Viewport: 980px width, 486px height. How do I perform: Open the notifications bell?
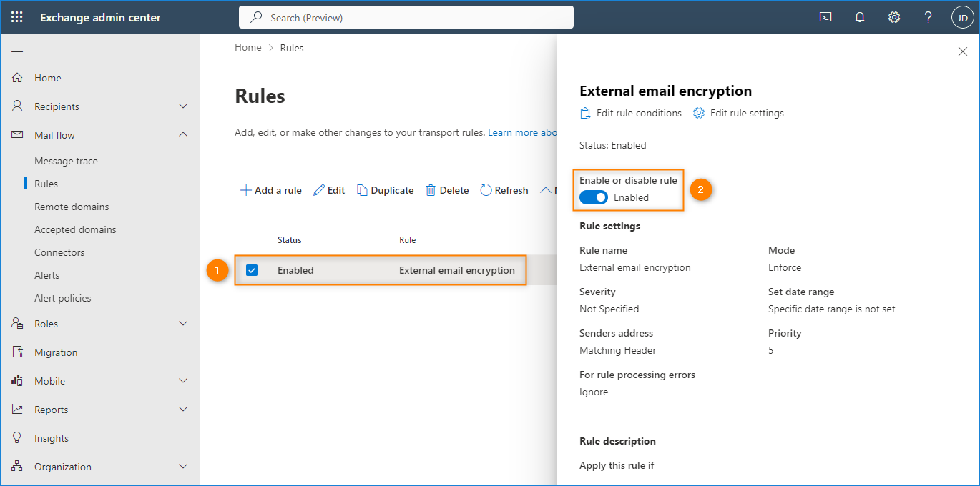click(860, 17)
